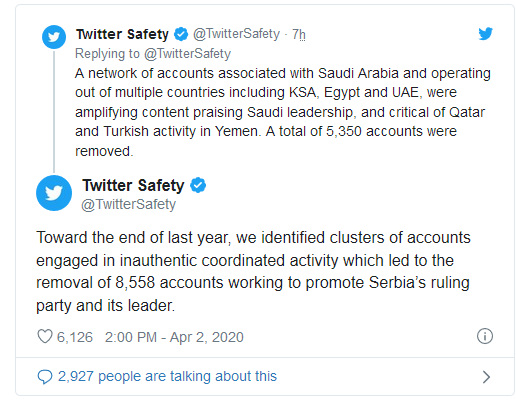Open the 2,927 people are talking link
The image size is (516, 401).
167,376
